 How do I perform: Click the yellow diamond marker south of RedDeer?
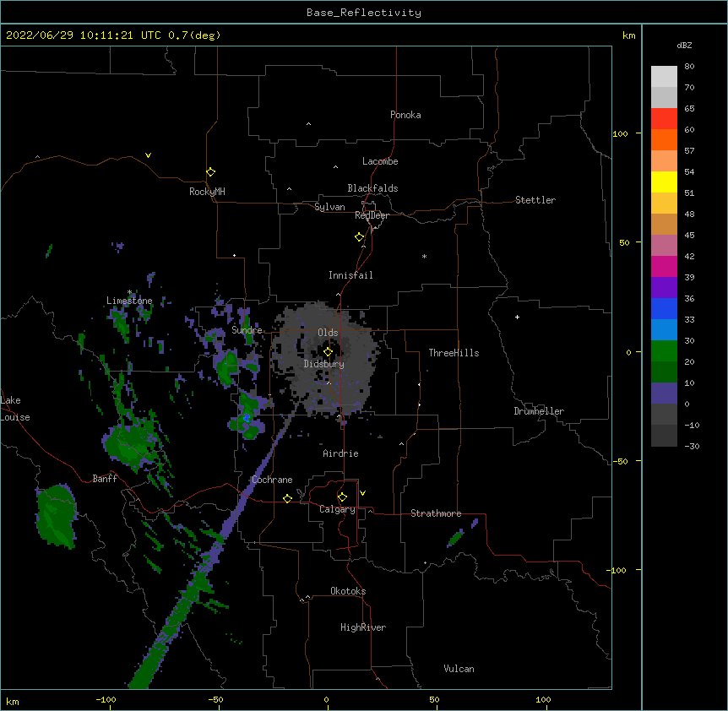click(x=359, y=237)
